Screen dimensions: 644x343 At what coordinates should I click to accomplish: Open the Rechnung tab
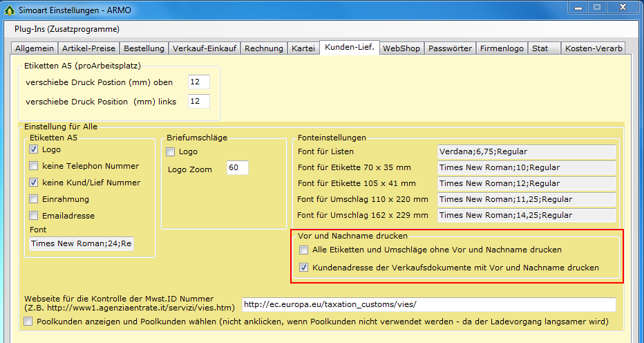coord(263,48)
